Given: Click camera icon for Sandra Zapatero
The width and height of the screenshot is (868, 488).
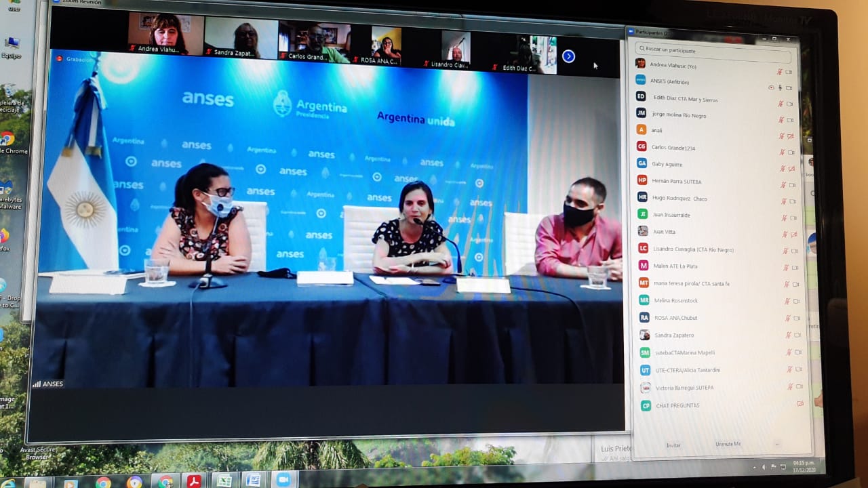Looking at the screenshot, I should [797, 335].
